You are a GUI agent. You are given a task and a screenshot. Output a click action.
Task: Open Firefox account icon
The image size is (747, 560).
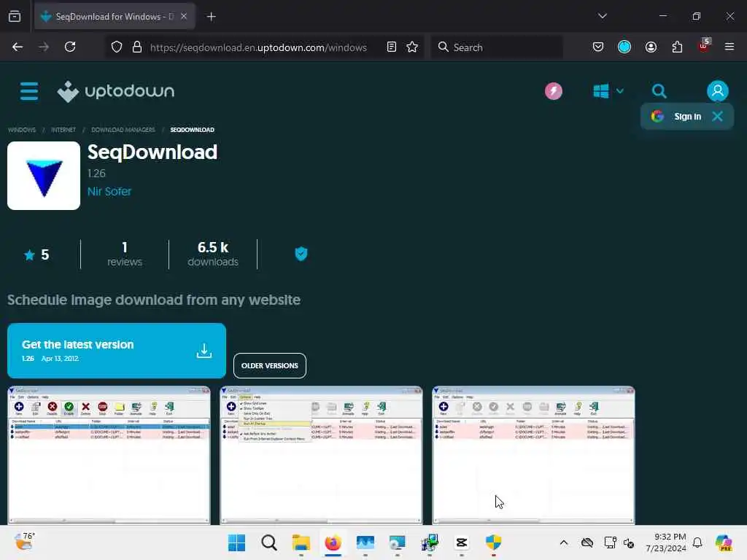[651, 47]
